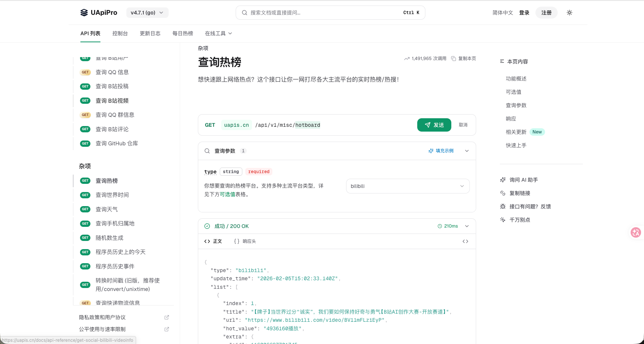Open the code view icon in the response panel
Screen dimensions: 644x344
pos(465,241)
